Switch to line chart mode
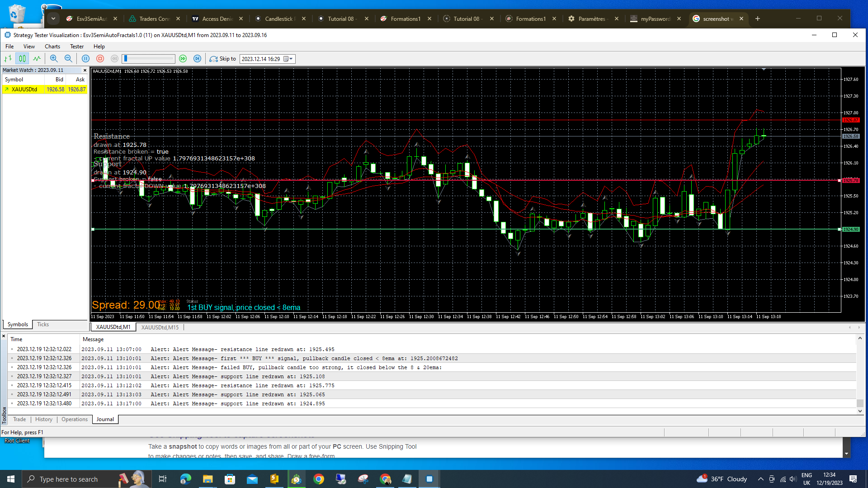This screenshot has width=868, height=488. click(x=37, y=59)
